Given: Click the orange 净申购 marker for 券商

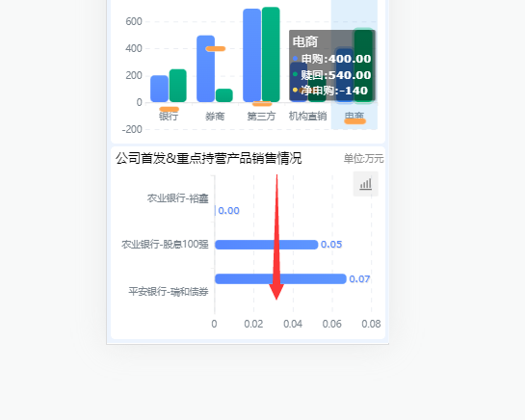Looking at the screenshot, I should point(215,49).
